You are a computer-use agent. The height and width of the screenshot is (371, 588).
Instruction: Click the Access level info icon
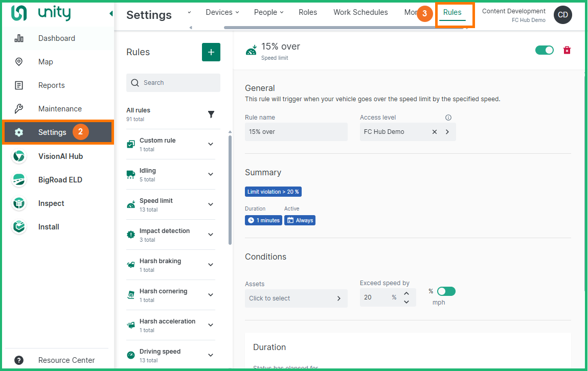coord(448,118)
